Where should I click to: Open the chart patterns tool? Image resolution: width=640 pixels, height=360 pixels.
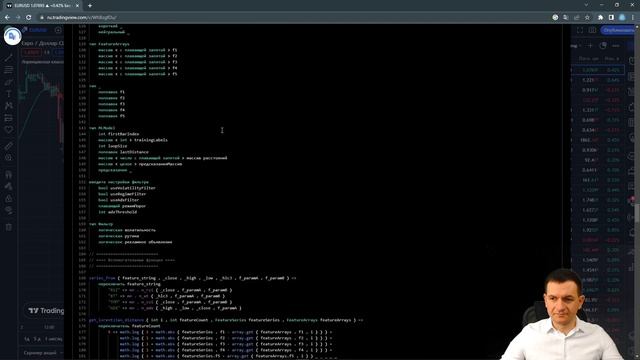coord(9,106)
